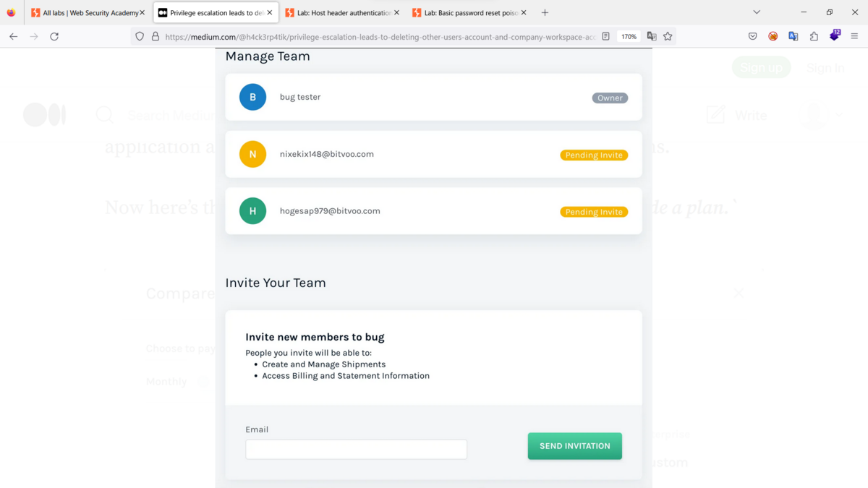The image size is (868, 488).
Task: Click the address bar URL
Action: [380, 36]
